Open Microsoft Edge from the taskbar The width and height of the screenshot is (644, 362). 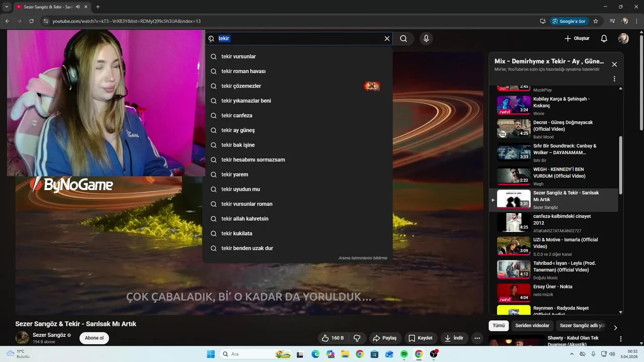pos(315,354)
